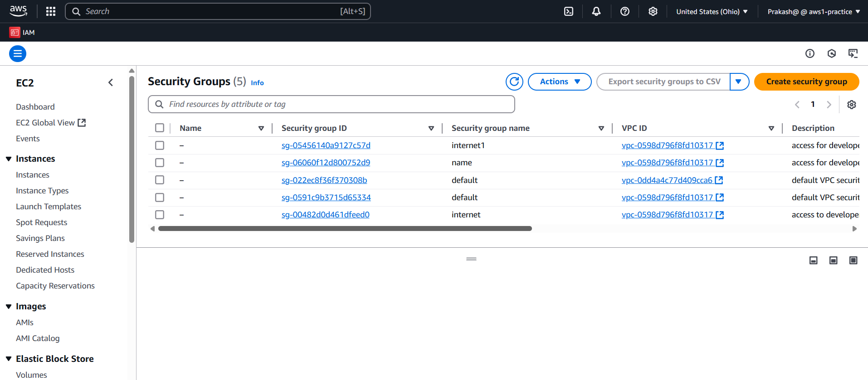Open the services grid menu
868x380 pixels.
click(x=51, y=11)
